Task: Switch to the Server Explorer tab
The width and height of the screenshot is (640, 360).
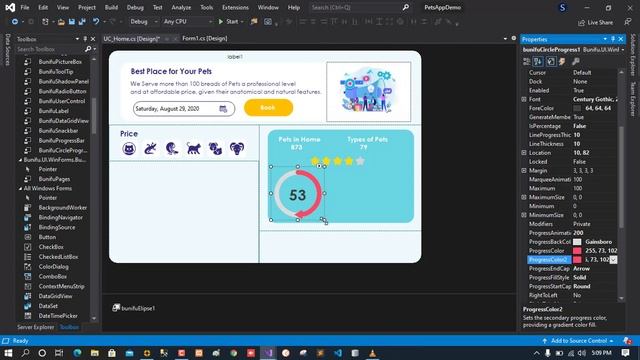Action: click(x=36, y=327)
